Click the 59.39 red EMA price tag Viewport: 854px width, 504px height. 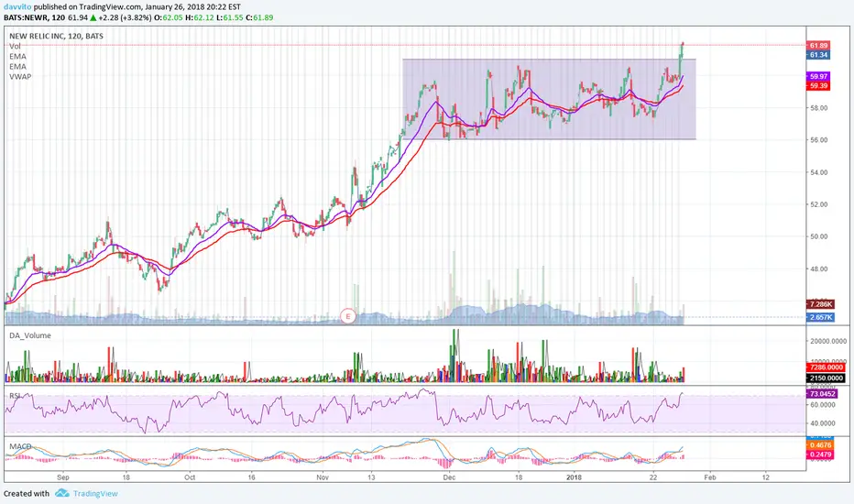(818, 86)
